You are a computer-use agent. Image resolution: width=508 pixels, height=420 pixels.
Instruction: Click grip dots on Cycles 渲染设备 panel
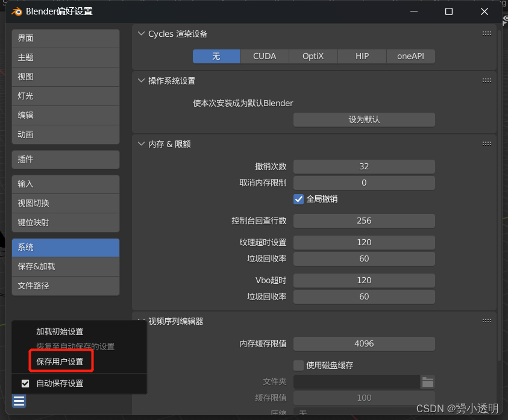(487, 33)
